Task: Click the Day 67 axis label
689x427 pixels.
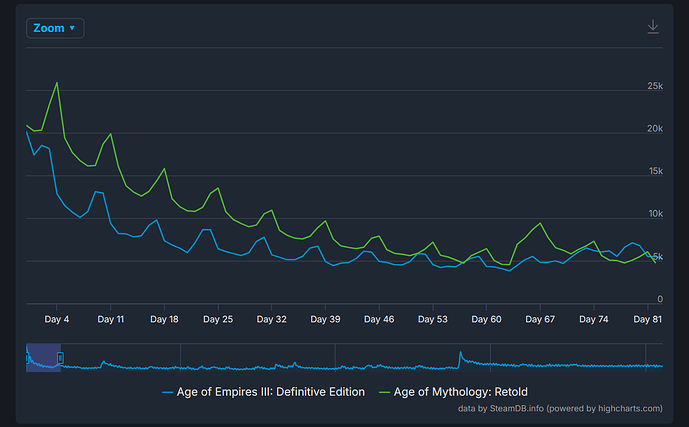Action: [x=540, y=319]
